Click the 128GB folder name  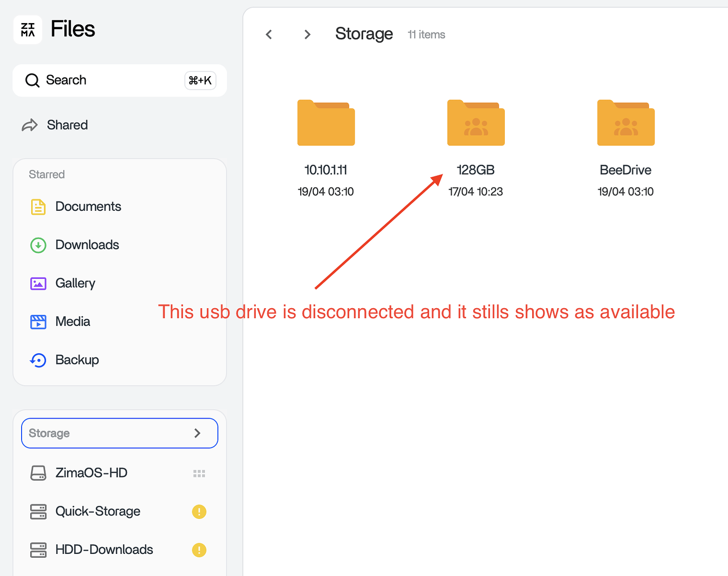tap(476, 170)
